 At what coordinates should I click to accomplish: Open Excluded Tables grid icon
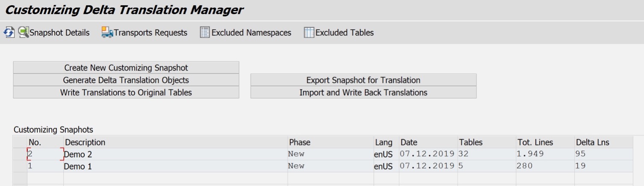click(309, 33)
